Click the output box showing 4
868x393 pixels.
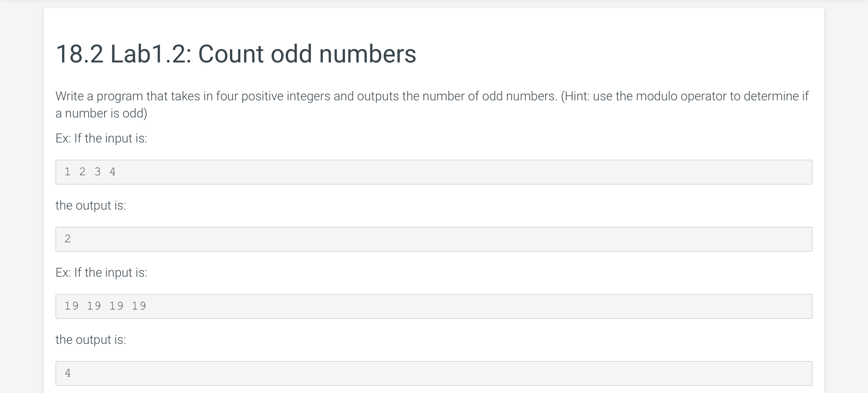click(434, 373)
